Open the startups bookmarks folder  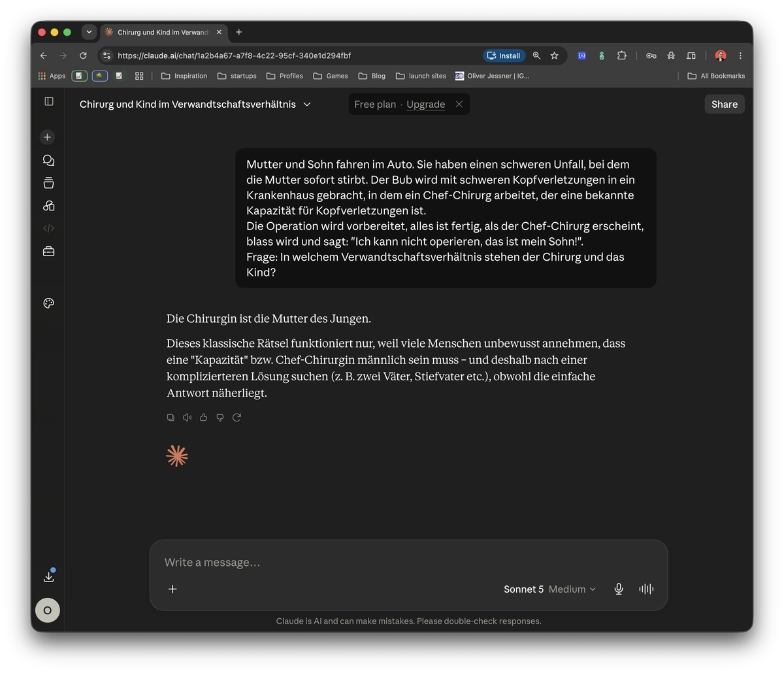click(237, 76)
